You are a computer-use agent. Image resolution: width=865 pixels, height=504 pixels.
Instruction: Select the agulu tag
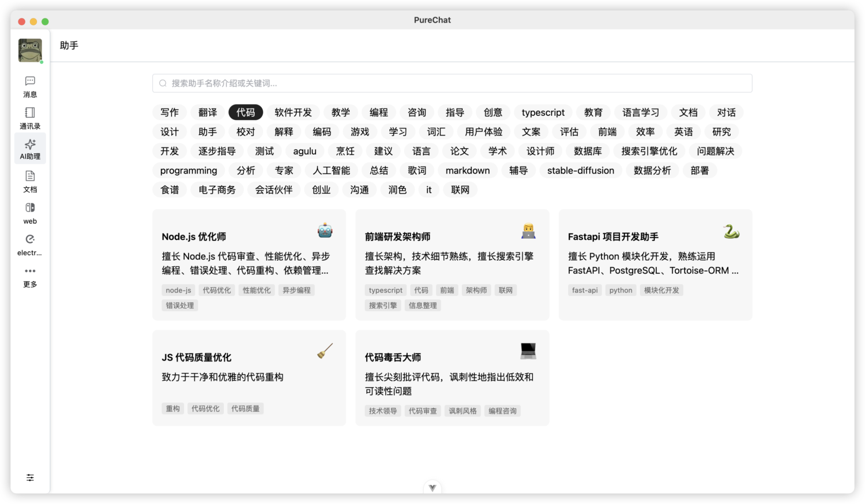click(305, 151)
